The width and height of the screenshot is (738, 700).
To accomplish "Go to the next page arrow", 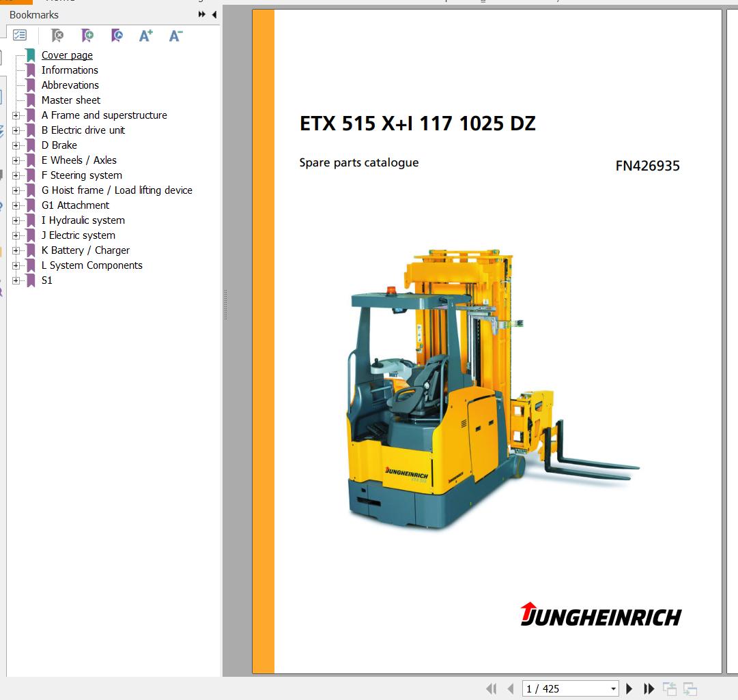I will point(629,689).
